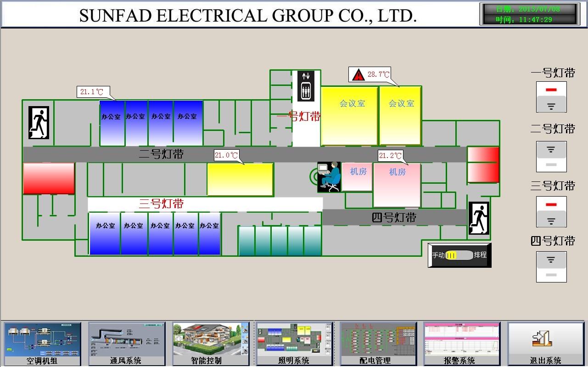Viewport: 588px width, 367px height.
Task: Click the operator at computer icon
Action: click(329, 177)
